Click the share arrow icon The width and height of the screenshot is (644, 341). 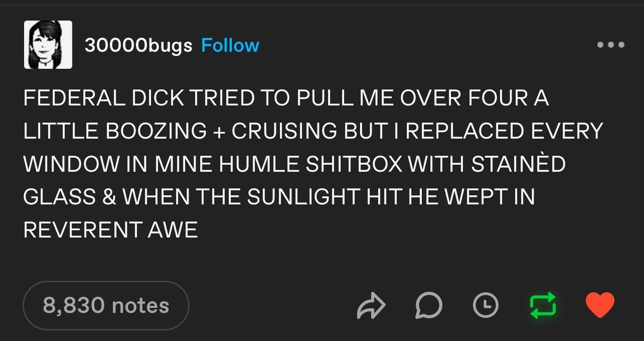[x=371, y=306]
